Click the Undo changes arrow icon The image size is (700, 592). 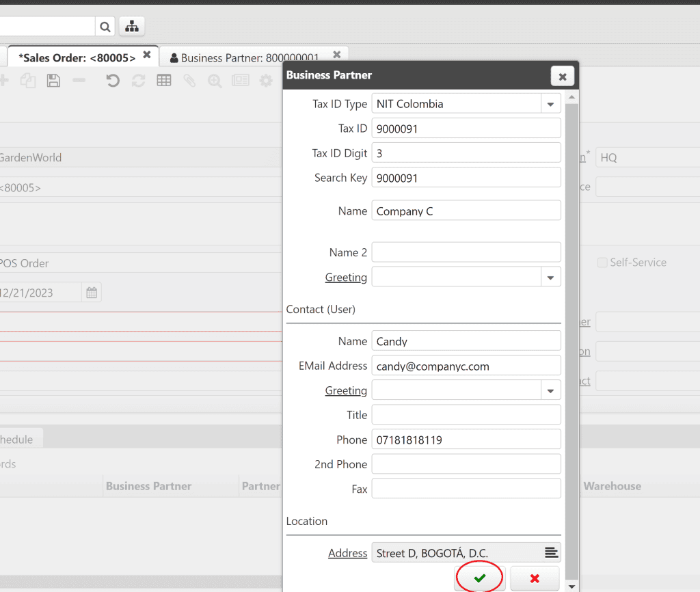(x=113, y=81)
